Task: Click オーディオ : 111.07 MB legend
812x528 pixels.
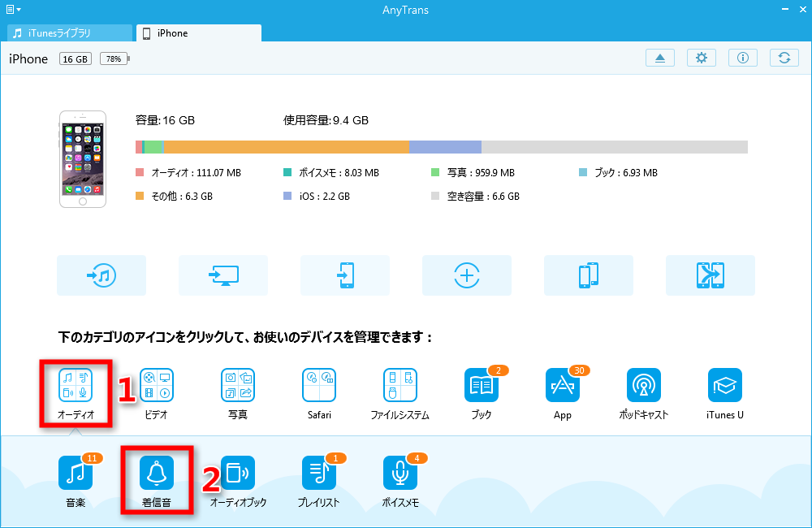Action: tap(188, 172)
